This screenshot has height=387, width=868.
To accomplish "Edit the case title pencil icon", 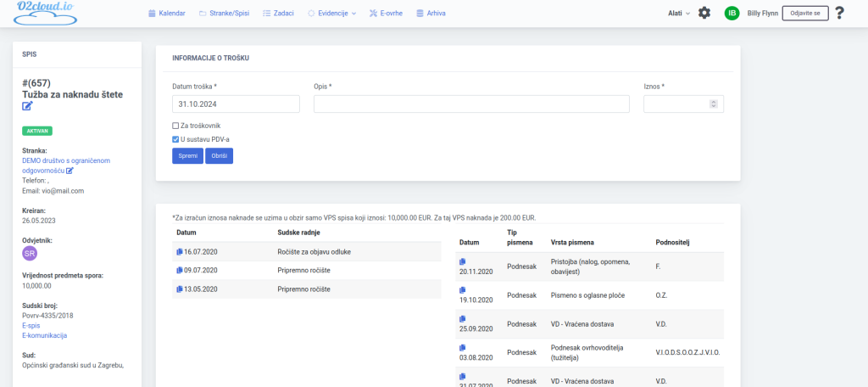I will (x=27, y=107).
